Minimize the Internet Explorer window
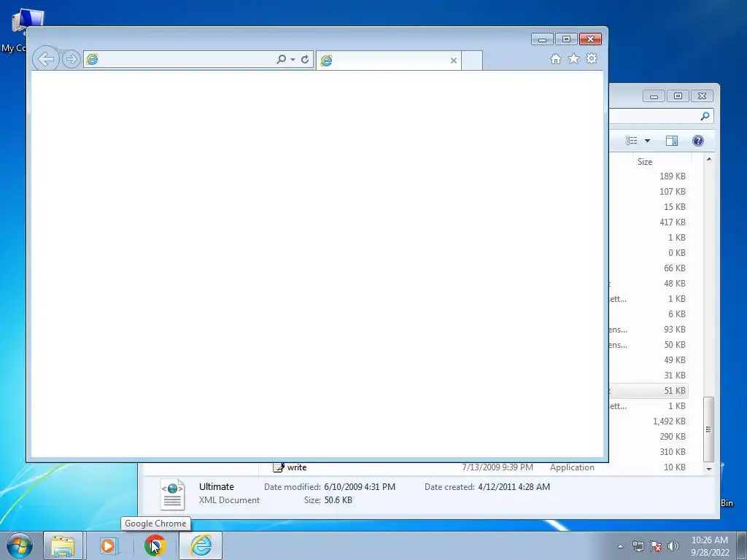This screenshot has height=560, width=747. [x=542, y=39]
